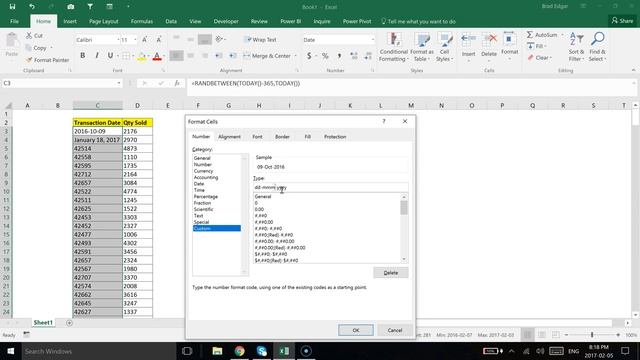Click the Borders icon in Font group
Image resolution: width=640 pixels, height=360 pixels.
point(126,56)
